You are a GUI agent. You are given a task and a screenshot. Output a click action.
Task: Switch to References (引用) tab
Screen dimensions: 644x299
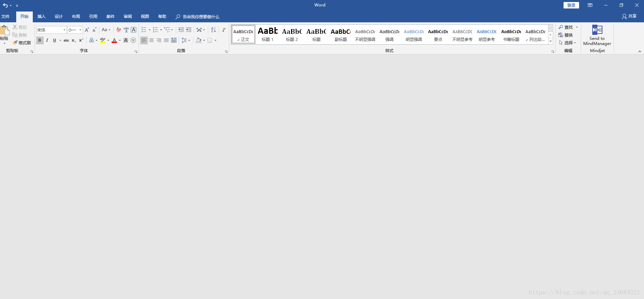click(93, 17)
